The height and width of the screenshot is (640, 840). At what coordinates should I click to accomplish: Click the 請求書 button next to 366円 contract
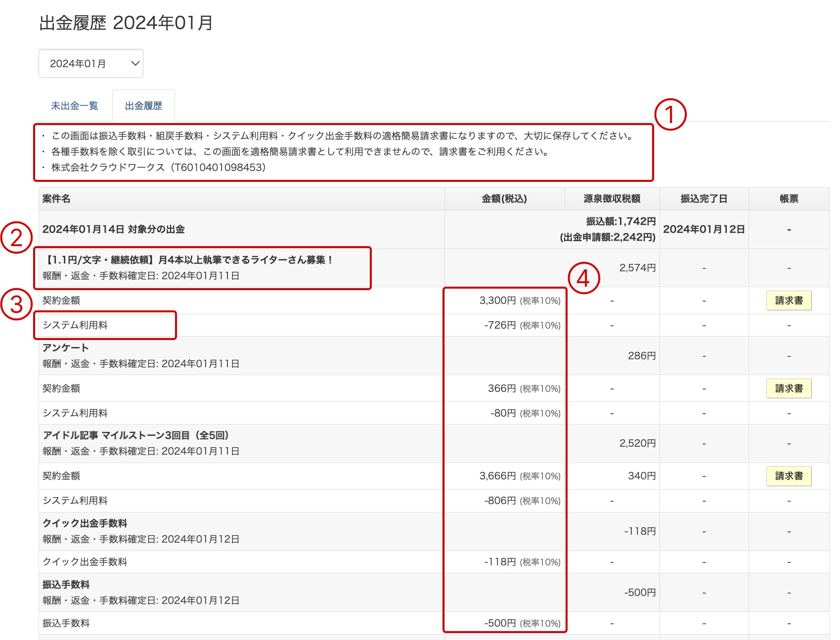788,388
